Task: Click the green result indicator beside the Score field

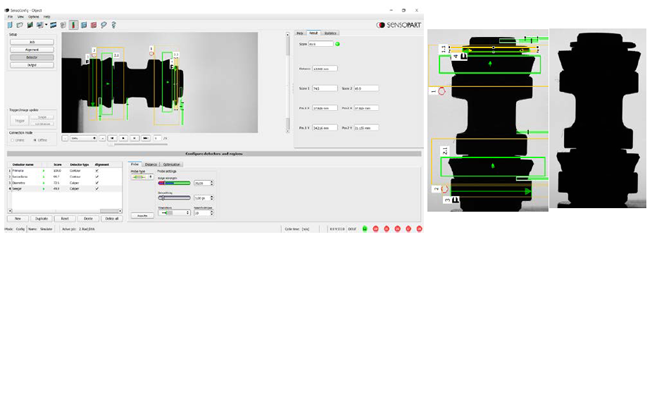Action: click(337, 44)
